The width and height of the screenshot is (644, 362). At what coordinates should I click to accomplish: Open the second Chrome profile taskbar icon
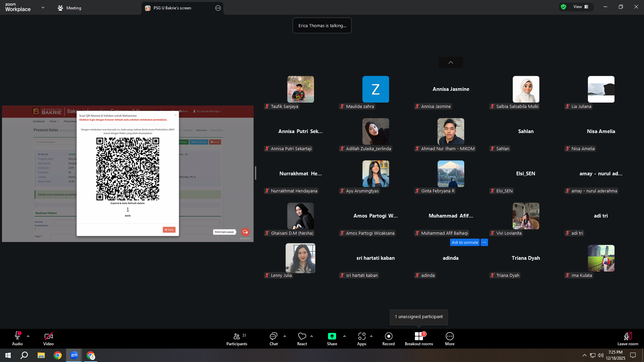click(91, 355)
